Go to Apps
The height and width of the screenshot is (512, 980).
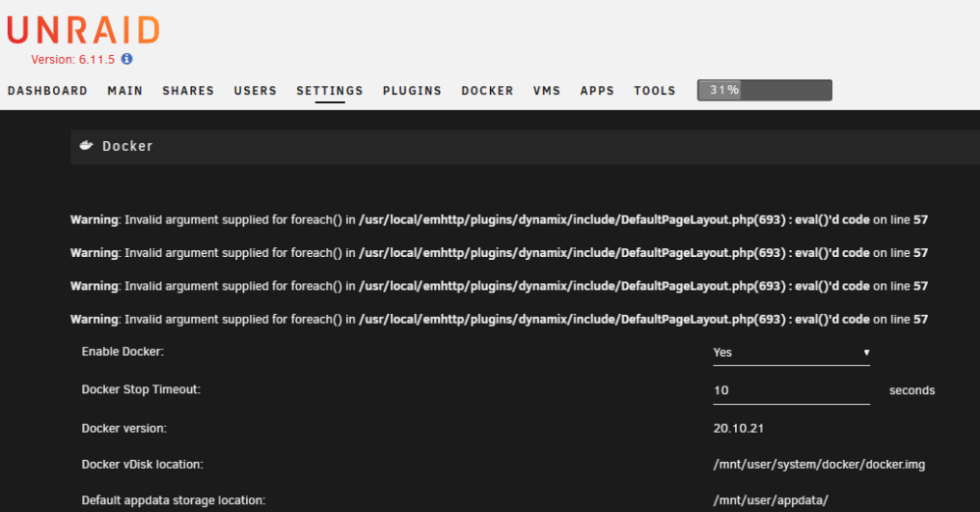coord(597,91)
